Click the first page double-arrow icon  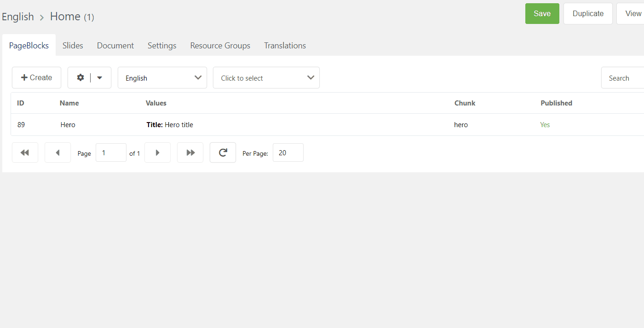pos(25,152)
